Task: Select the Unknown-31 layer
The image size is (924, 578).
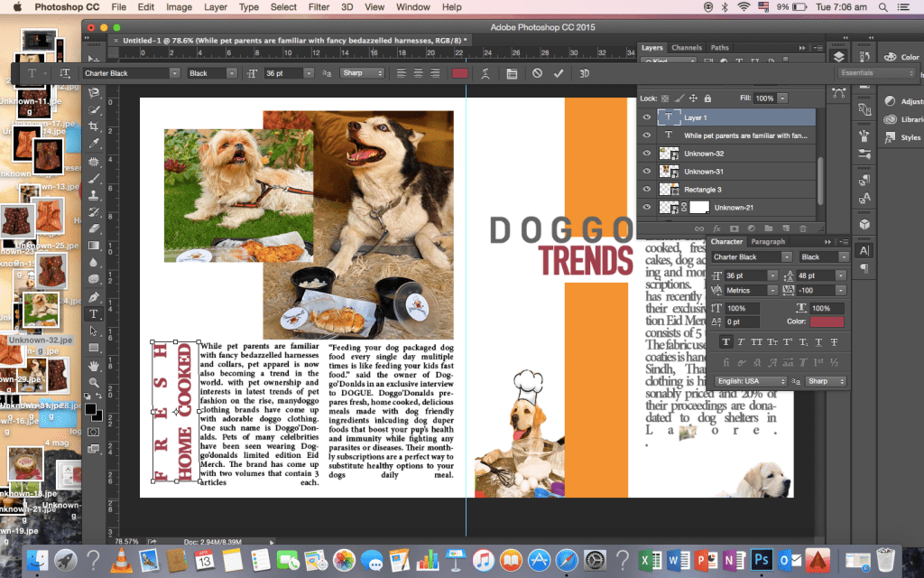Action: tap(704, 172)
